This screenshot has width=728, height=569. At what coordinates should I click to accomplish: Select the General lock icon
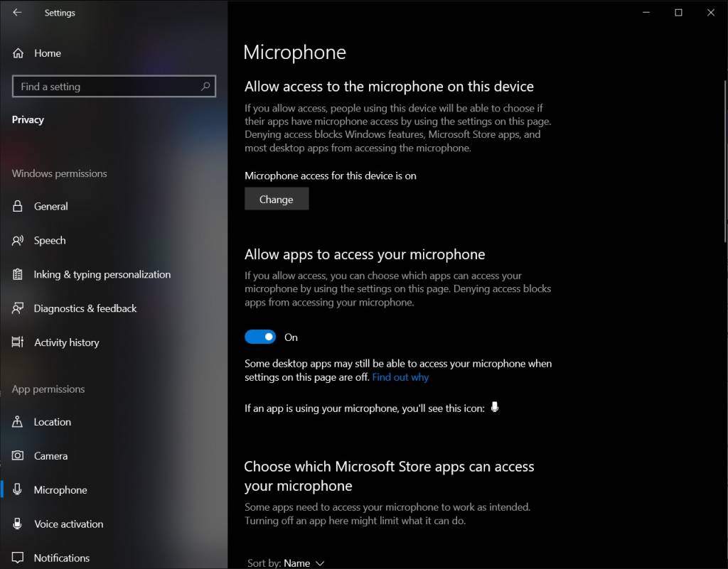pyautogui.click(x=18, y=207)
